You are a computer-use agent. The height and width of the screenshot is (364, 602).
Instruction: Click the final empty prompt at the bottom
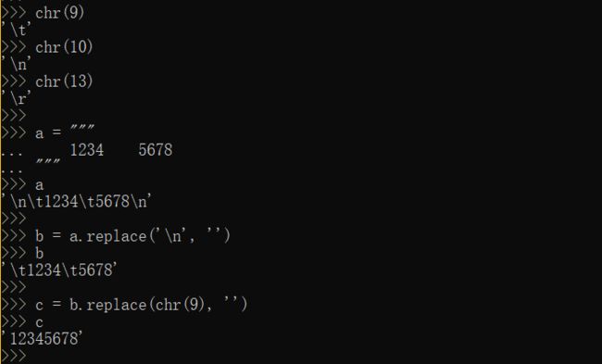pos(14,356)
